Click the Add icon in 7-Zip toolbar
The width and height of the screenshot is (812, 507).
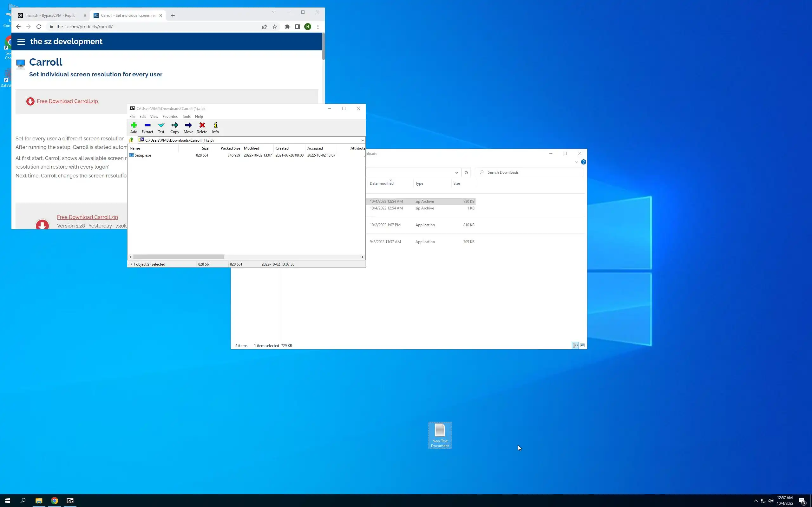coord(134,127)
